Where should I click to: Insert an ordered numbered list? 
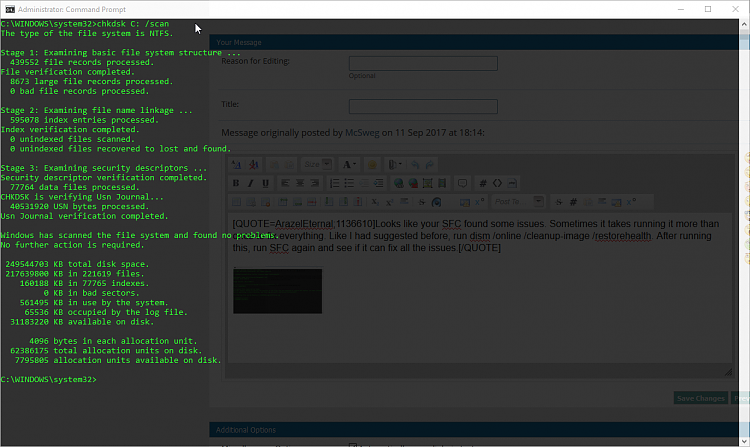click(335, 184)
